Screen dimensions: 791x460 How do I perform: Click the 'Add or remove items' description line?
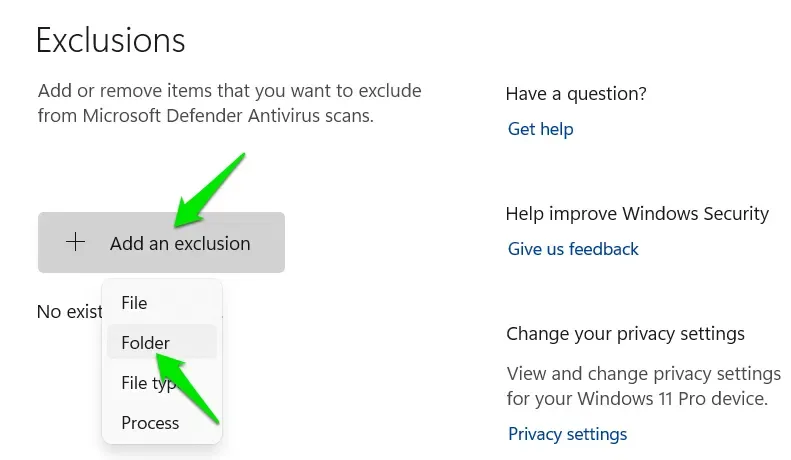pyautogui.click(x=229, y=91)
